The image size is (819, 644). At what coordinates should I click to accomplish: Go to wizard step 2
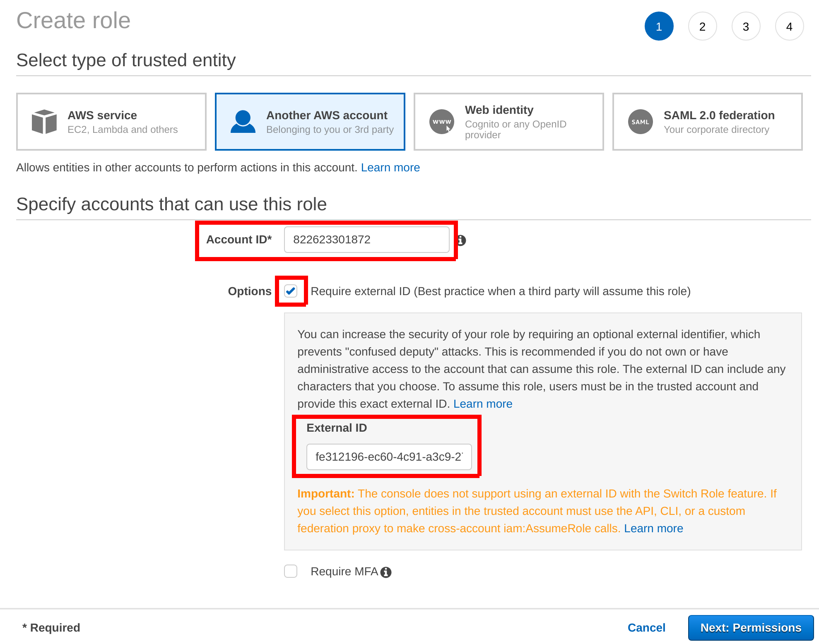(702, 26)
